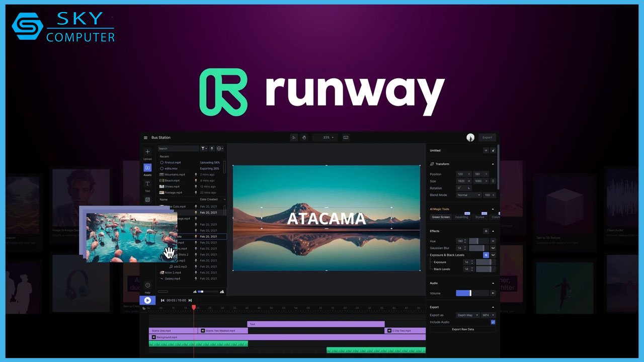Switch to the Stylize tab in AI Magic Tools
The height and width of the screenshot is (362, 644).
pos(480,217)
